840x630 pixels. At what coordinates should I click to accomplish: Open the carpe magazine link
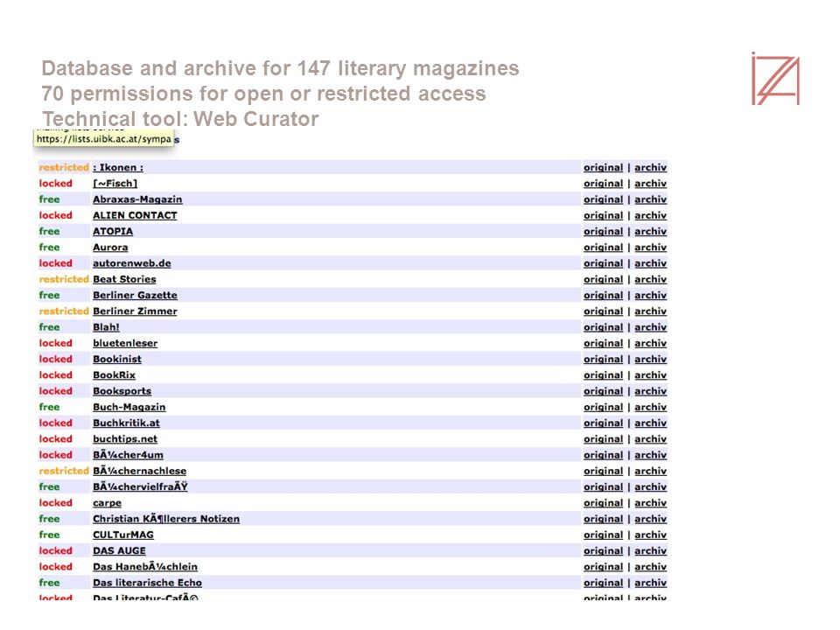(107, 503)
